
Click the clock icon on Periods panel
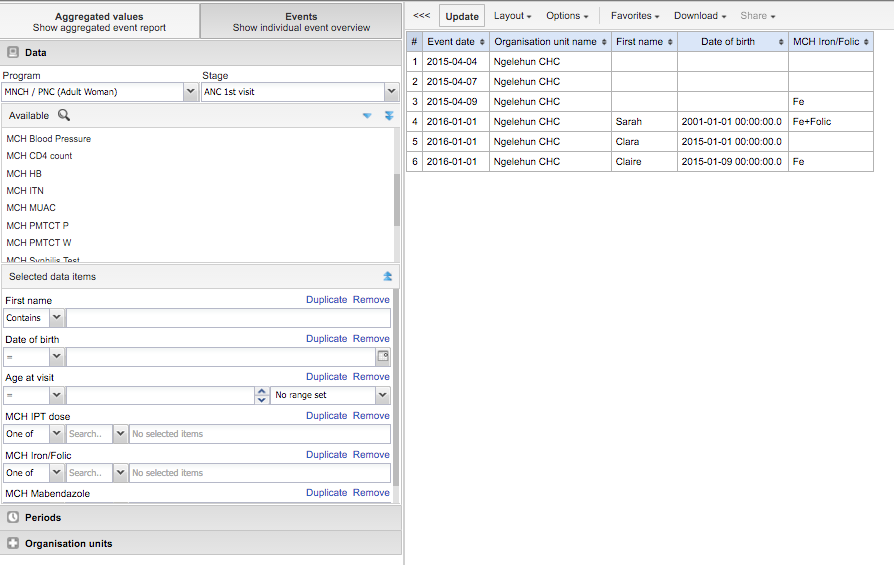click(13, 518)
